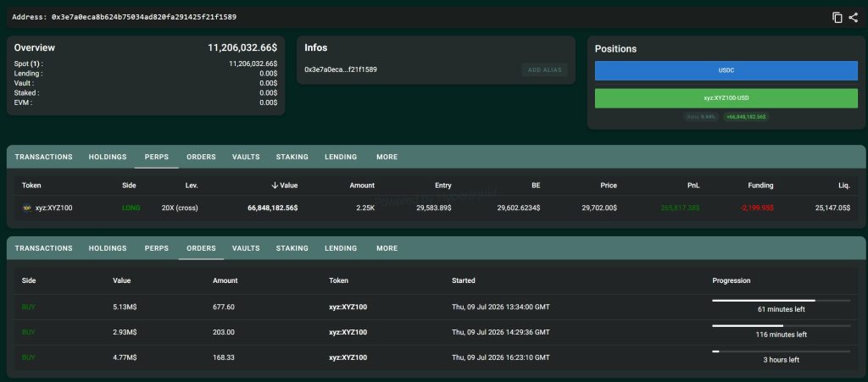Viewport: 868px width, 382px height.
Task: Open TRANSACTIONS tab in the perps panel
Action: (44, 157)
